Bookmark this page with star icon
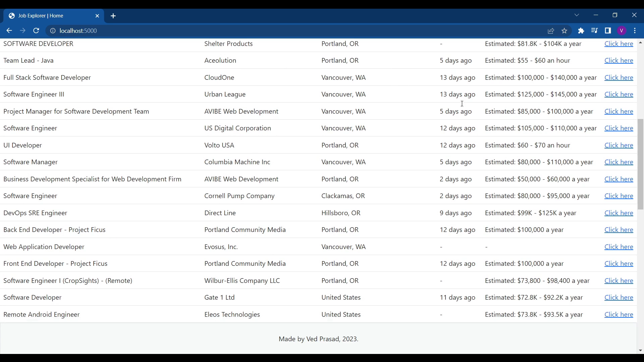This screenshot has width=644, height=362. point(565,31)
